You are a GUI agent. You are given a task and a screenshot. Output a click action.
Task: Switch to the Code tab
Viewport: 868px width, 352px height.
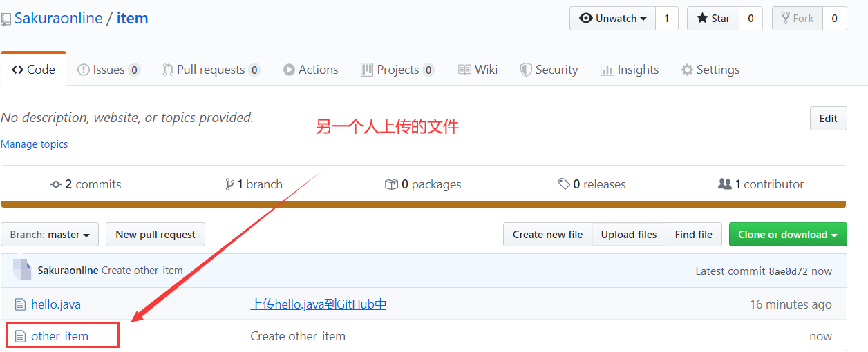(x=33, y=70)
